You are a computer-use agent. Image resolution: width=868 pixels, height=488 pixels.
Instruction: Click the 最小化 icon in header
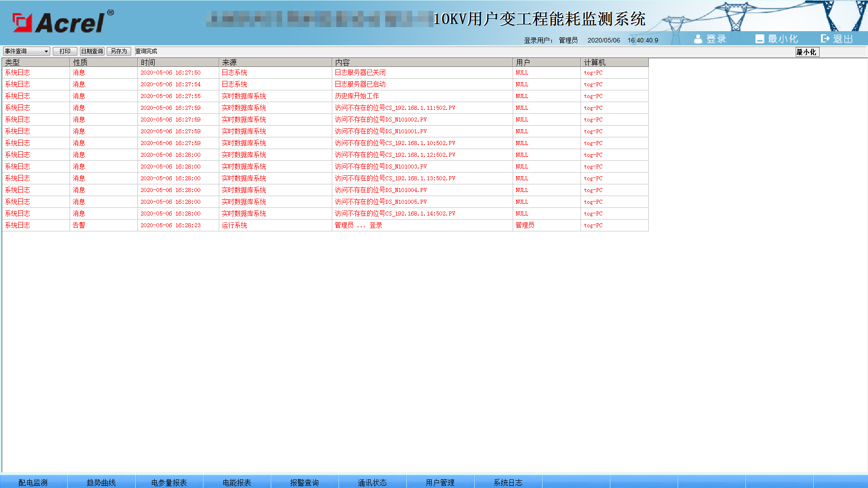click(x=759, y=39)
